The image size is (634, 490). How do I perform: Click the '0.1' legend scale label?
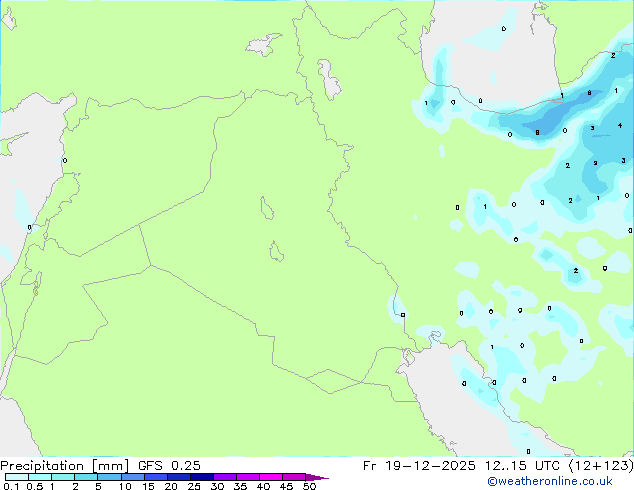click(x=11, y=486)
